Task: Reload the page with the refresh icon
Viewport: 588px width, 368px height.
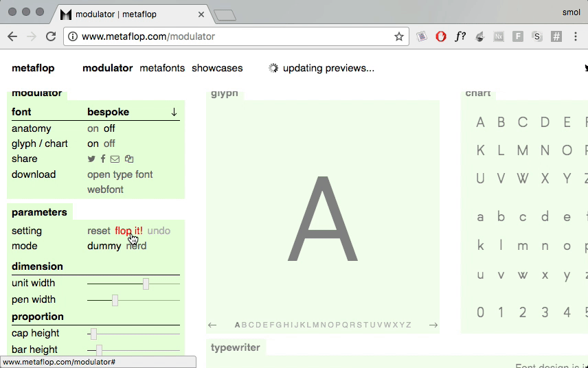Action: 51,36
